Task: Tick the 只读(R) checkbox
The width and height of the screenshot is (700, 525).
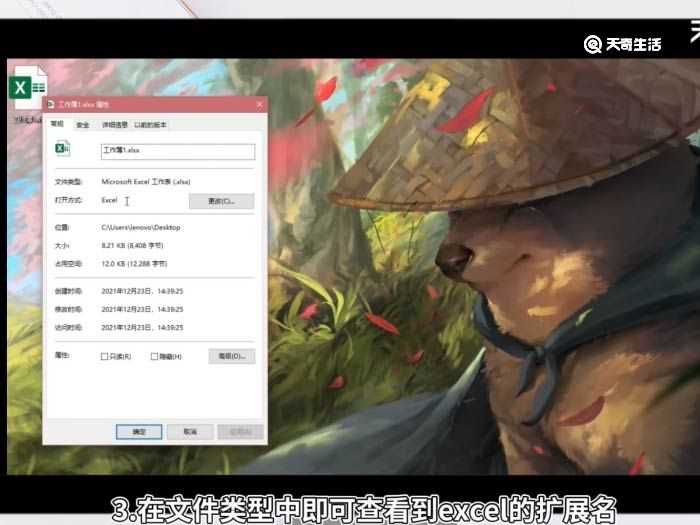Action: (x=104, y=356)
